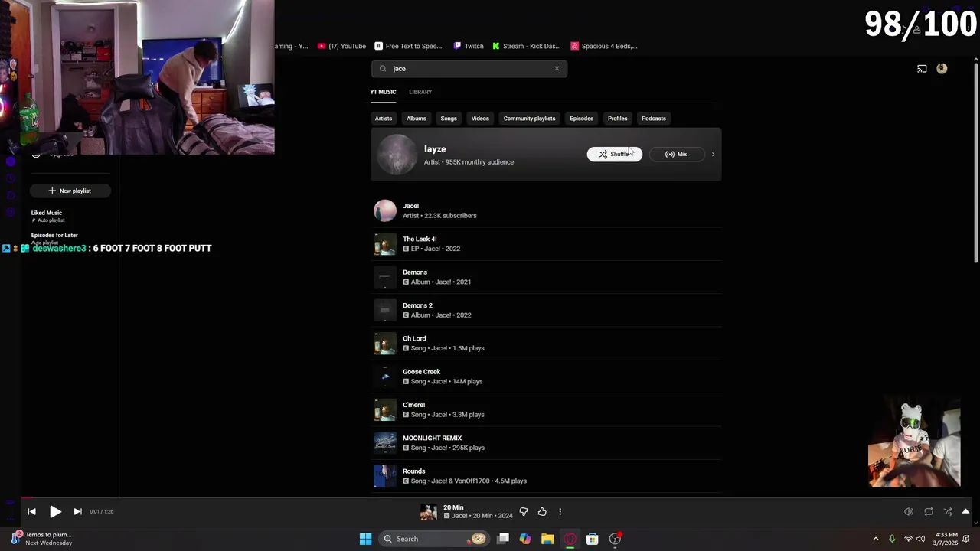Open Task View from the taskbar
Image resolution: width=980 pixels, height=551 pixels.
pyautogui.click(x=503, y=539)
